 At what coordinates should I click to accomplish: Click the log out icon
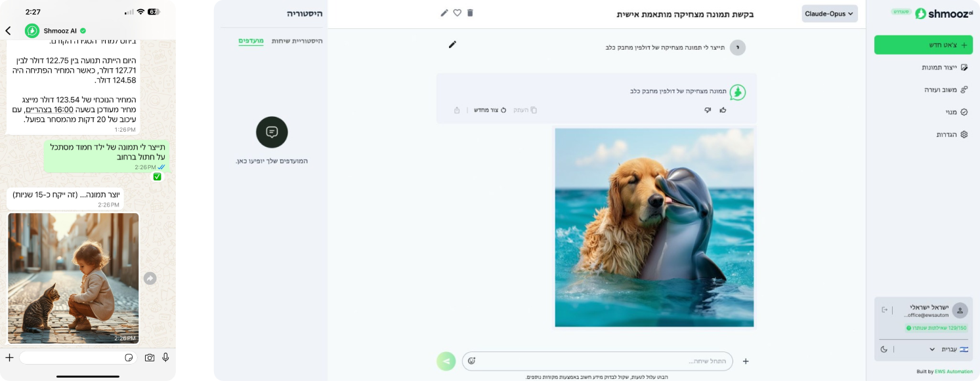coord(885,310)
